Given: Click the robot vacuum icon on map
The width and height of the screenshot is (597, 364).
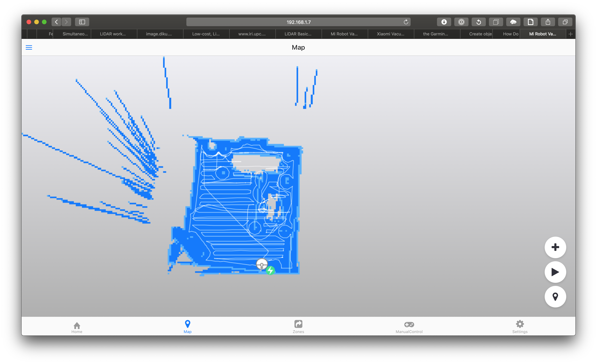Looking at the screenshot, I should click(x=262, y=264).
